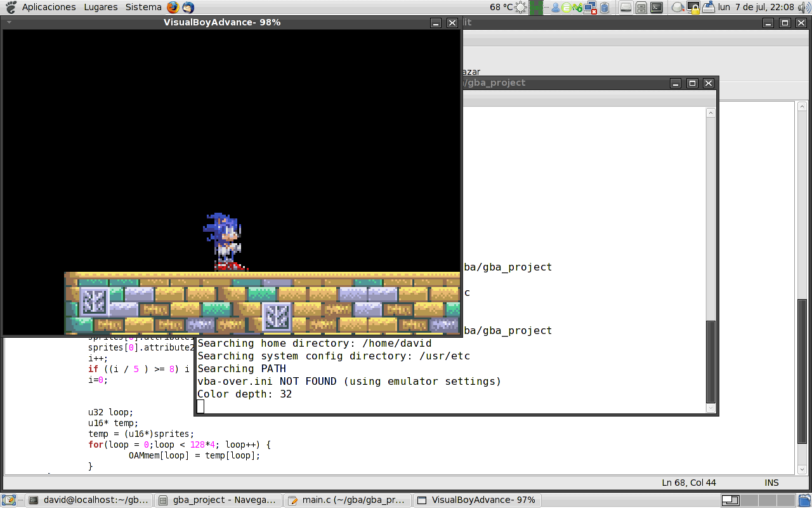Click the blue user messenger tray icon
This screenshot has width=812, height=508.
[556, 8]
